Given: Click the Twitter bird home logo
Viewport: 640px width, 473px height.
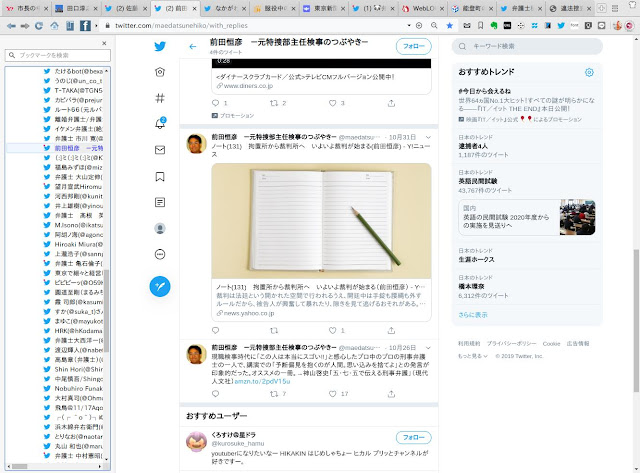Looking at the screenshot, I should tap(160, 47).
